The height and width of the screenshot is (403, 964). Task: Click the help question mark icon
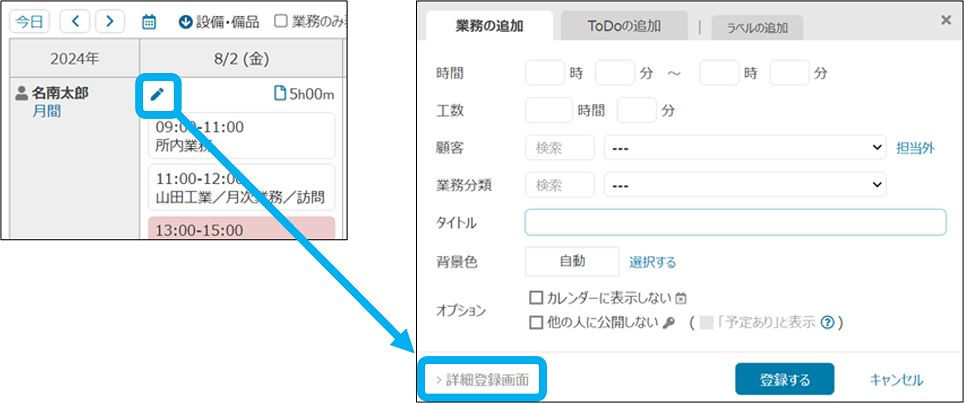click(x=827, y=323)
